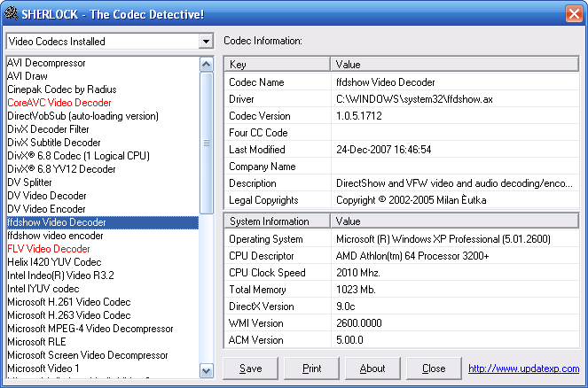Click the codec list scroll down arrow
Screen dimensions: 588x388
point(207,370)
